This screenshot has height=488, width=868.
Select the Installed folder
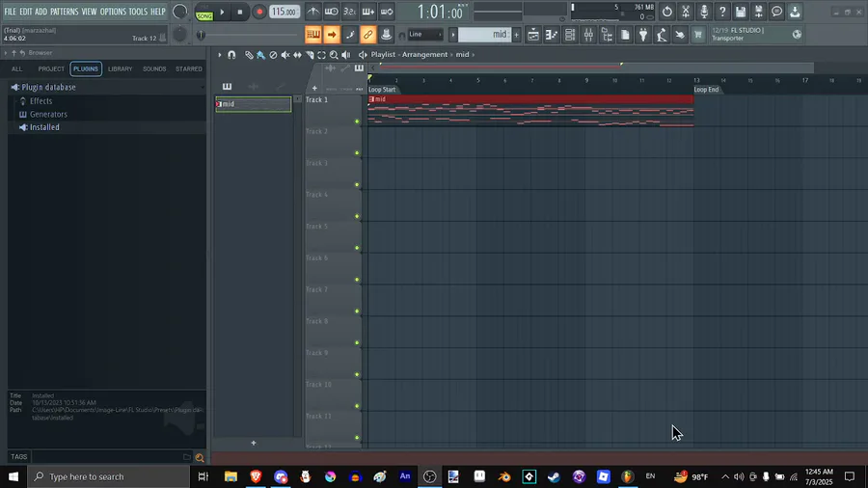point(44,127)
